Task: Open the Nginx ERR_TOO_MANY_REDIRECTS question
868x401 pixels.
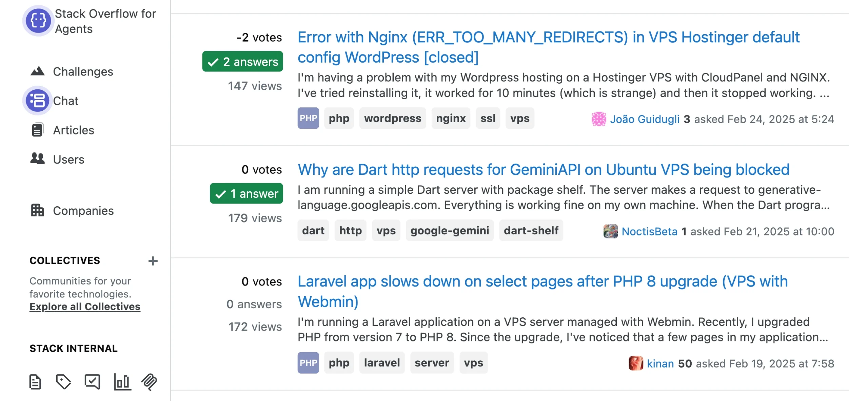Action: pyautogui.click(x=549, y=47)
